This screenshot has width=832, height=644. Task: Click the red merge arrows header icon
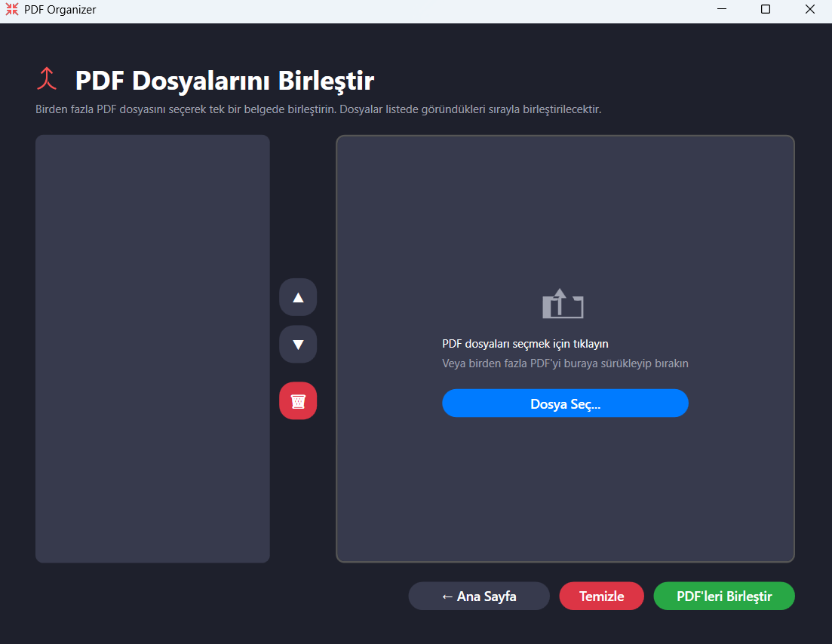click(48, 78)
